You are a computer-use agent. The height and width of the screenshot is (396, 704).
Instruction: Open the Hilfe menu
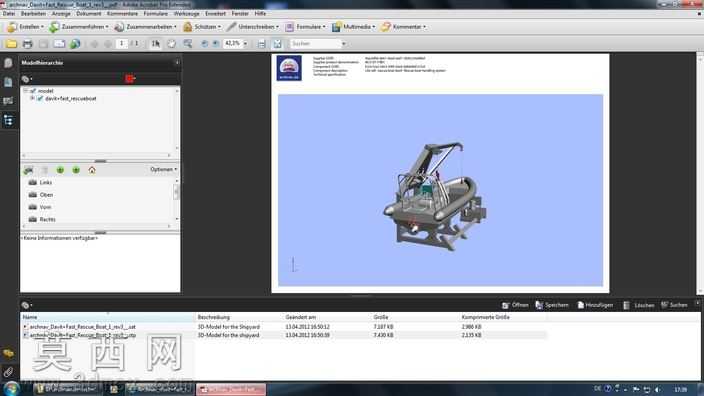pyautogui.click(x=260, y=14)
